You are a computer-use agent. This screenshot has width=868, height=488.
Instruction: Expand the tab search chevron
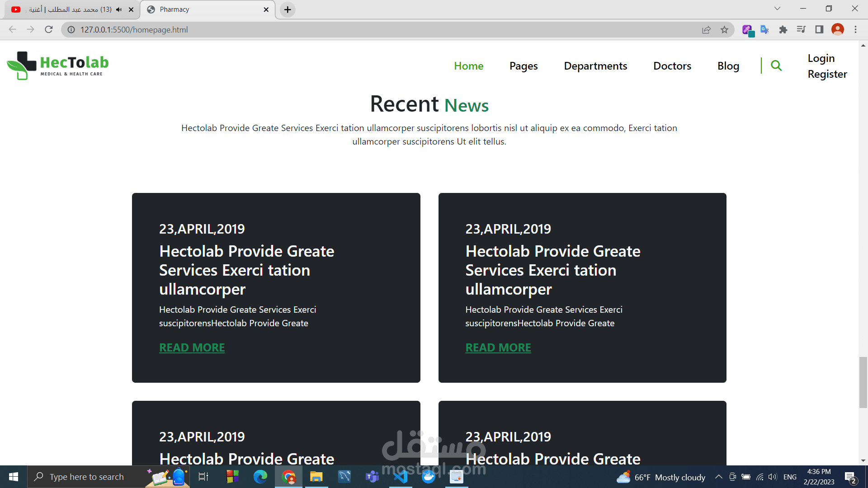click(x=777, y=9)
